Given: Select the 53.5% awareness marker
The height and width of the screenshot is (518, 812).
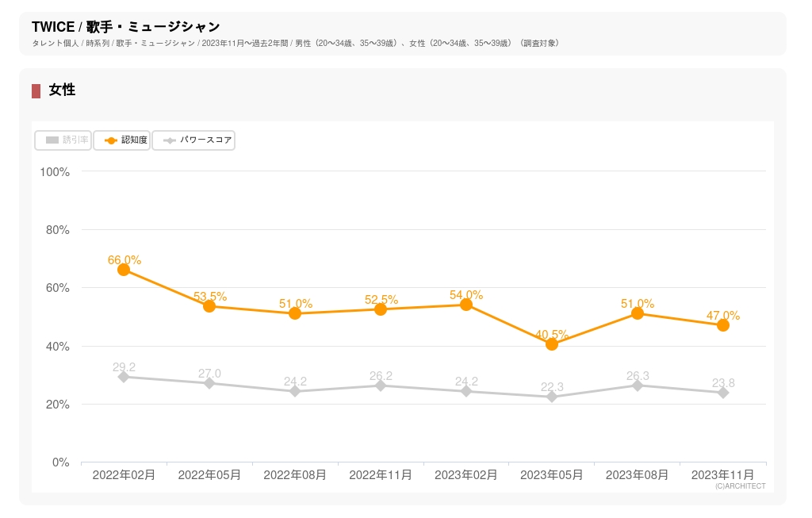Looking at the screenshot, I should tap(209, 306).
